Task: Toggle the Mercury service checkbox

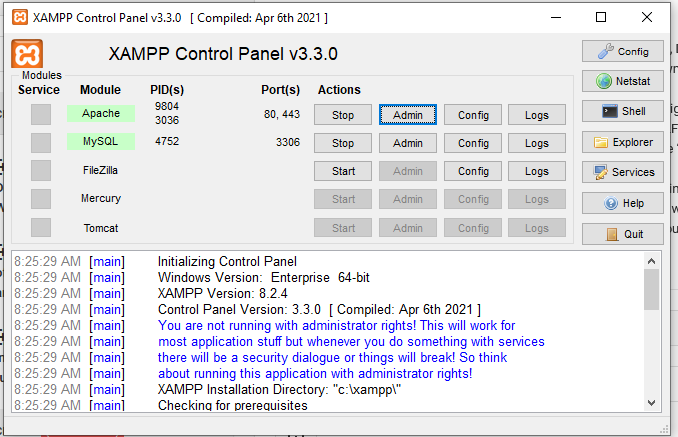Action: (41, 199)
